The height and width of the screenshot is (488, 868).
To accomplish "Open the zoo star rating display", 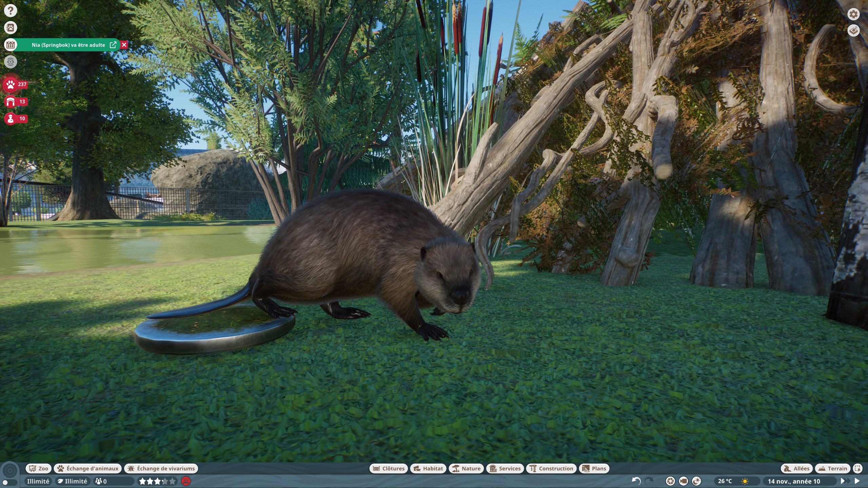I will click(158, 481).
